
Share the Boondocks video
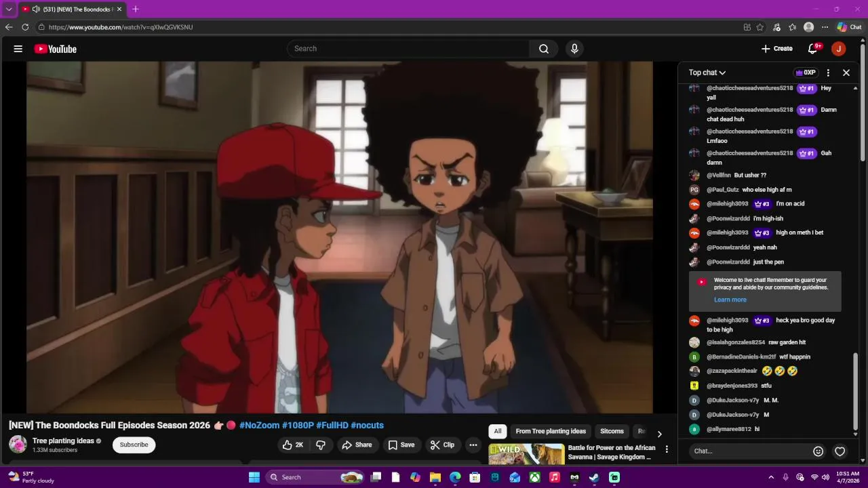[x=357, y=445]
